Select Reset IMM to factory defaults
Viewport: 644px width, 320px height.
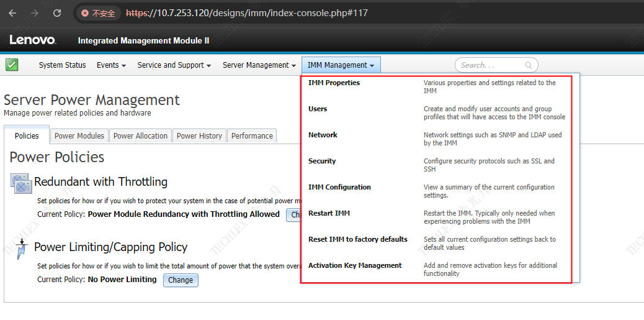358,239
